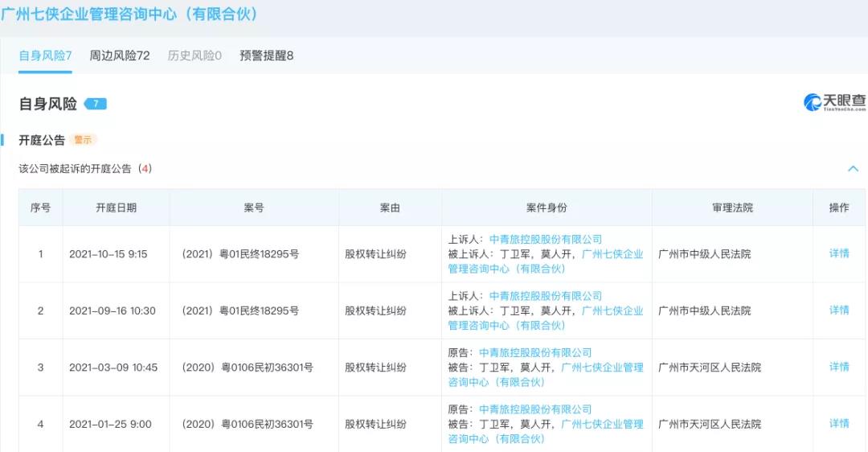
Task: Click case number 粤0106民初36301号 in row 3
Action: (247, 368)
